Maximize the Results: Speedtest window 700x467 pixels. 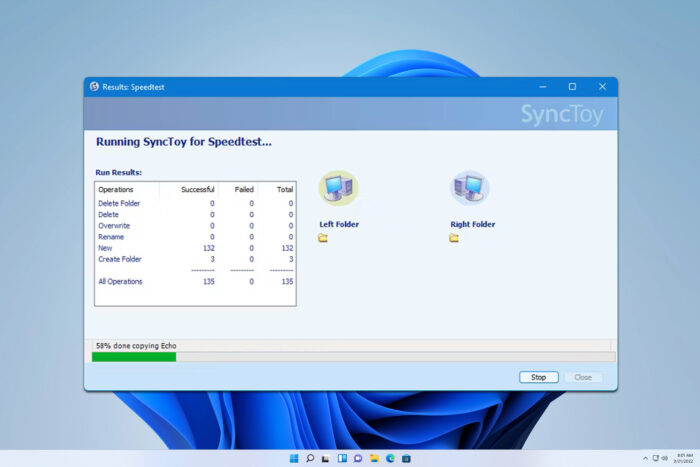click(x=572, y=87)
